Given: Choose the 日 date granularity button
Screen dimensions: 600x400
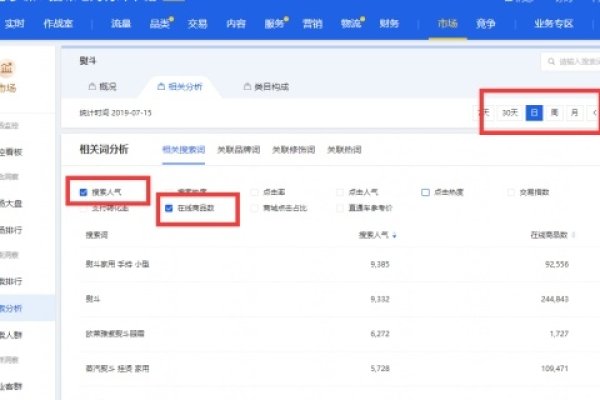Looking at the screenshot, I should 534,113.
